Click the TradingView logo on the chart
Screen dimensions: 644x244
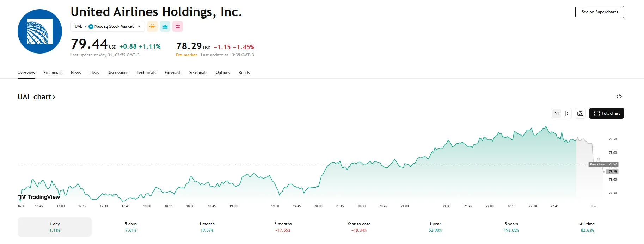tap(39, 197)
